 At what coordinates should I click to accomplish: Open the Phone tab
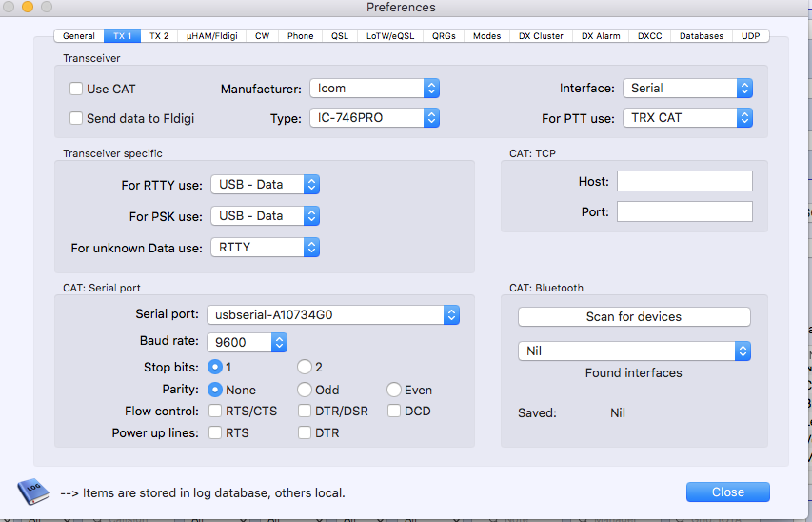(301, 36)
